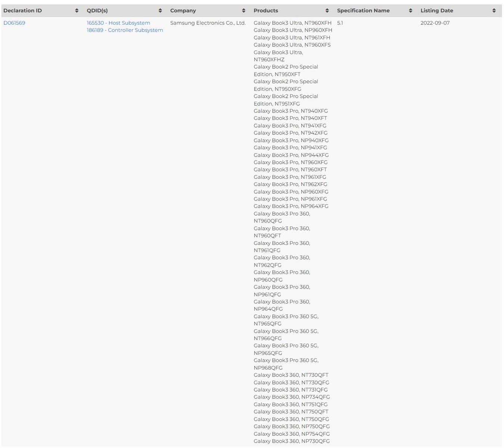The width and height of the screenshot is (504, 448).
Task: Click Galaxy Book3 Ultra, NT961XFH entry
Action: (x=292, y=38)
